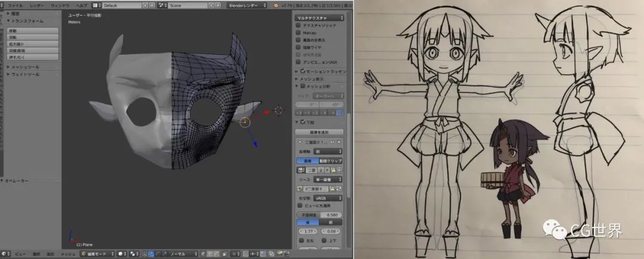
Task: Adjust the 不透明度 0.500 opacity slider
Action: [320, 215]
